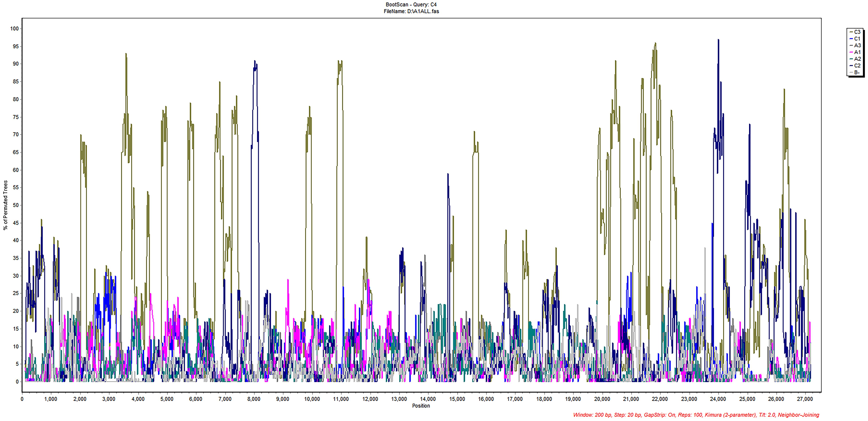This screenshot has width=868, height=421.
Task: Click the 4,000 tick on the position axis
Action: [138, 399]
